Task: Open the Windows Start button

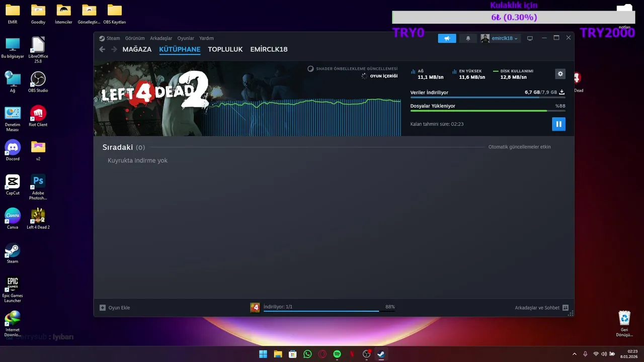Action: tap(263, 354)
